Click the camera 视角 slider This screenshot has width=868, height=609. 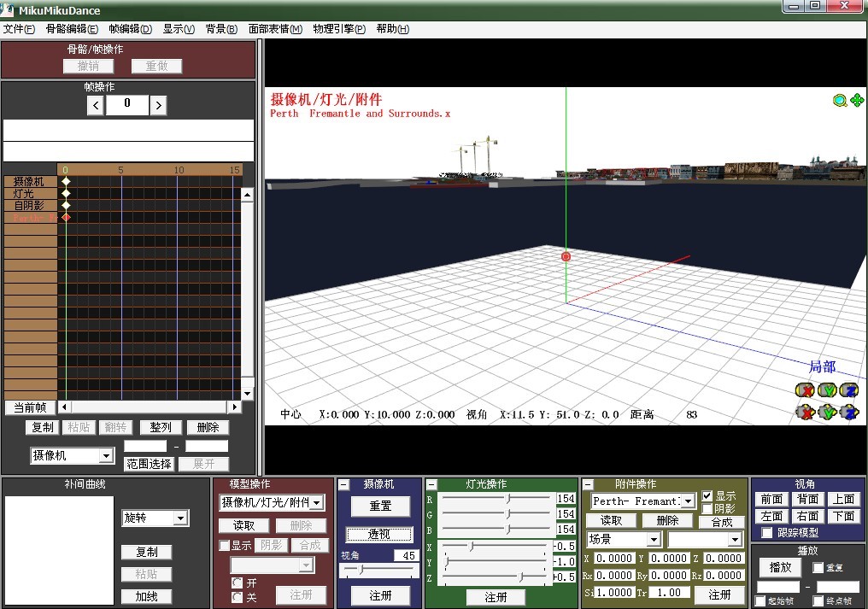click(x=379, y=570)
